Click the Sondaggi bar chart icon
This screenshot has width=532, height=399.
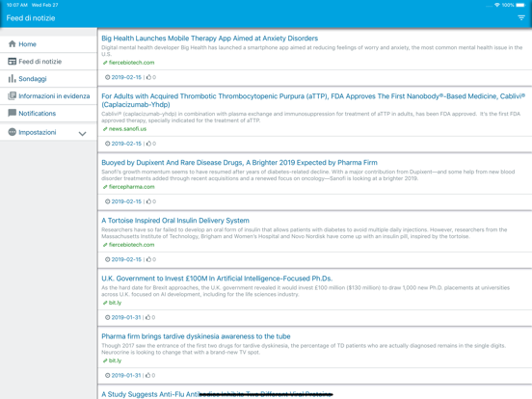(x=13, y=79)
